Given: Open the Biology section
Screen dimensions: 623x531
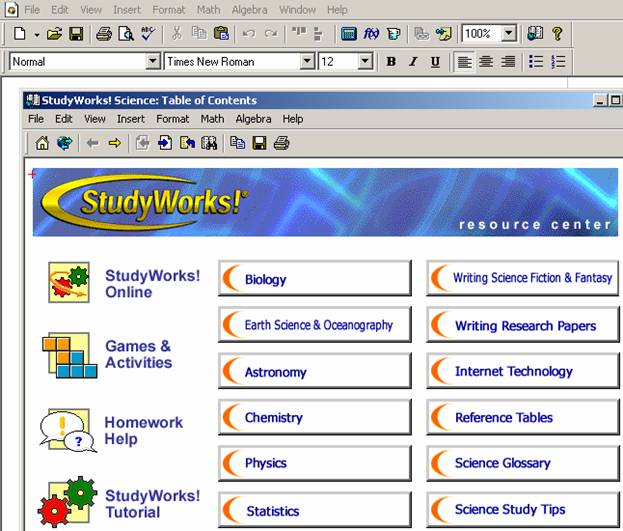Looking at the screenshot, I should (x=315, y=278).
